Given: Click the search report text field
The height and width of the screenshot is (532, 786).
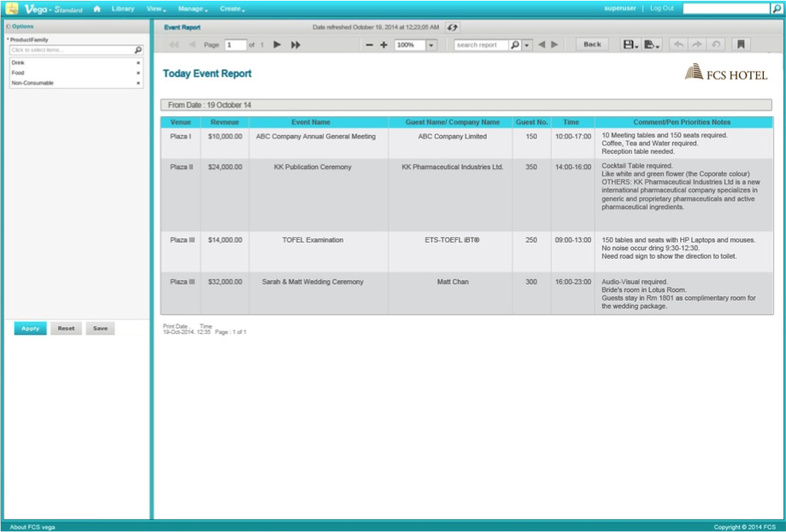Looking at the screenshot, I should [x=481, y=45].
